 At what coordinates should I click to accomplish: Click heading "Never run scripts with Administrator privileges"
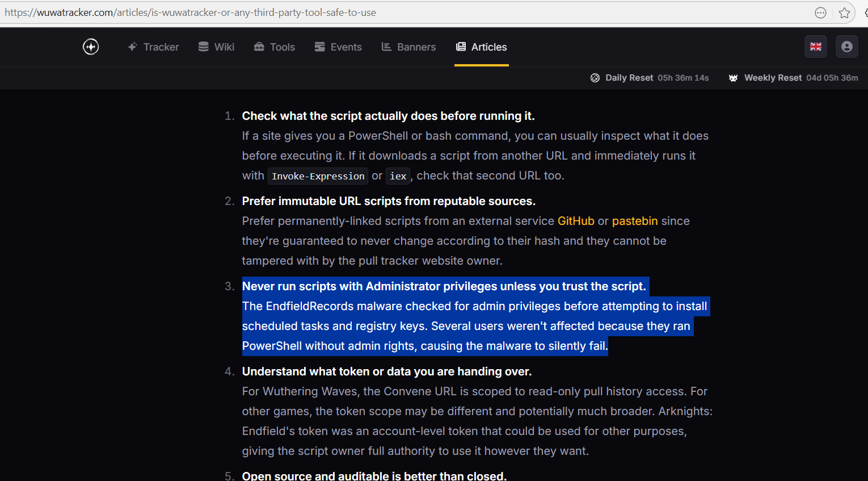[x=444, y=286]
